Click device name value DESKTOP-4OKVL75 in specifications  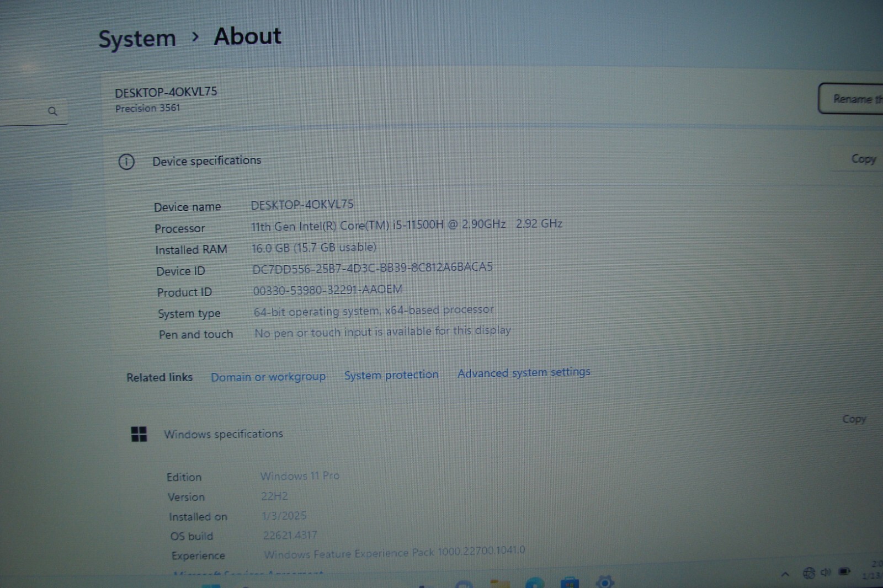(x=302, y=205)
